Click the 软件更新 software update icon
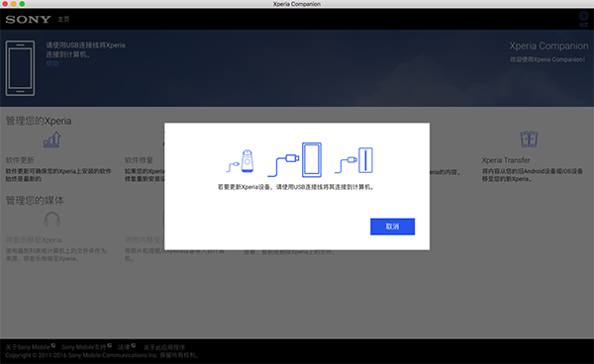Screen dimensions: 594x364 [x=51, y=139]
